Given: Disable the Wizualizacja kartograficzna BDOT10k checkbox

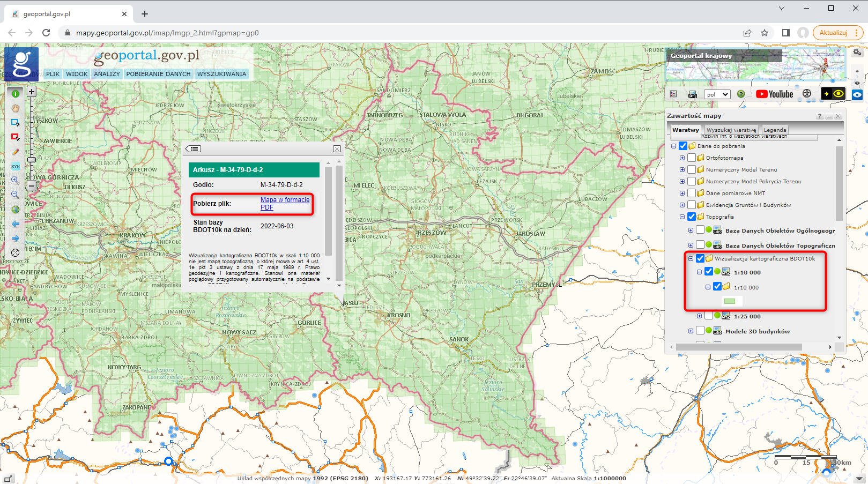Looking at the screenshot, I should point(700,258).
